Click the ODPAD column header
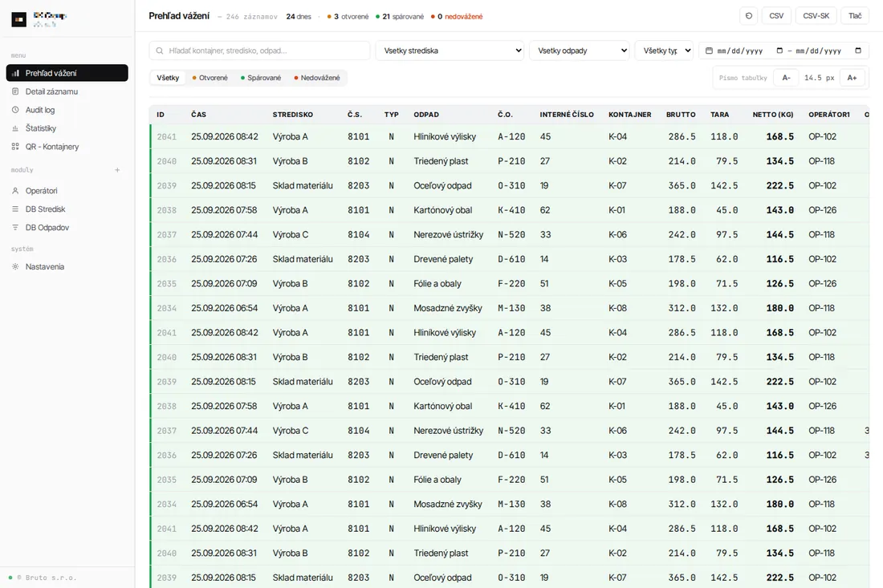The width and height of the screenshot is (883, 588). pos(426,114)
